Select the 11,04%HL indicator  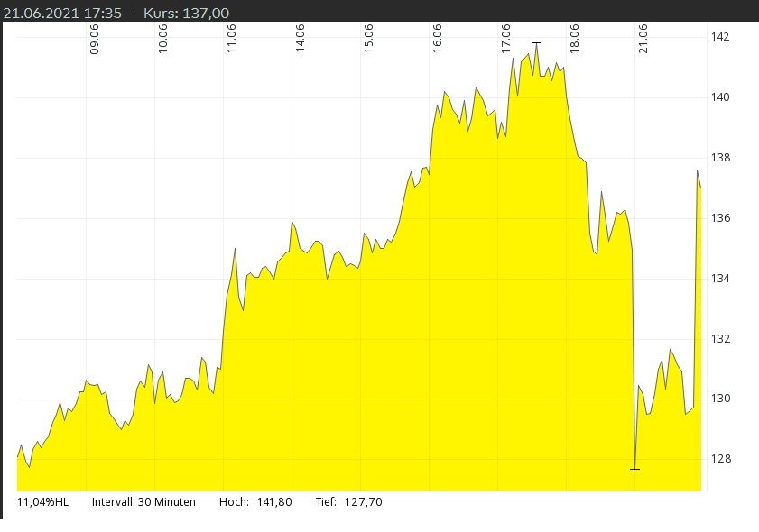(x=42, y=502)
